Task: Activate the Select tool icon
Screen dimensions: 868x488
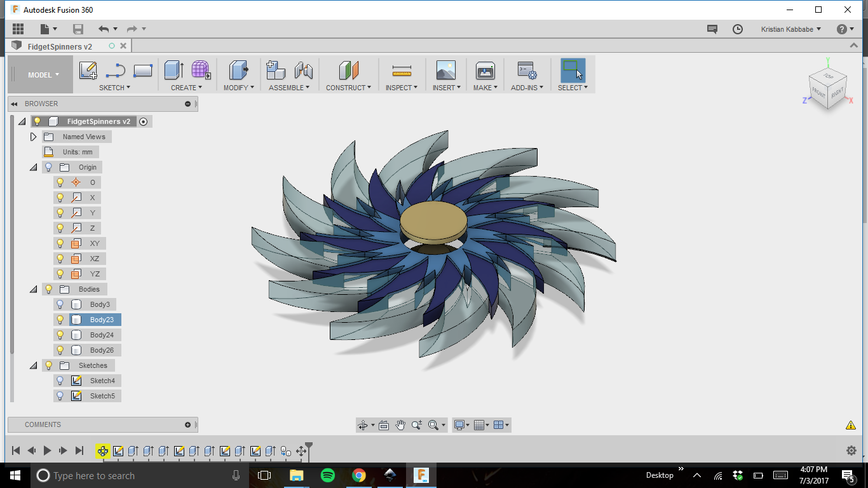Action: point(573,70)
